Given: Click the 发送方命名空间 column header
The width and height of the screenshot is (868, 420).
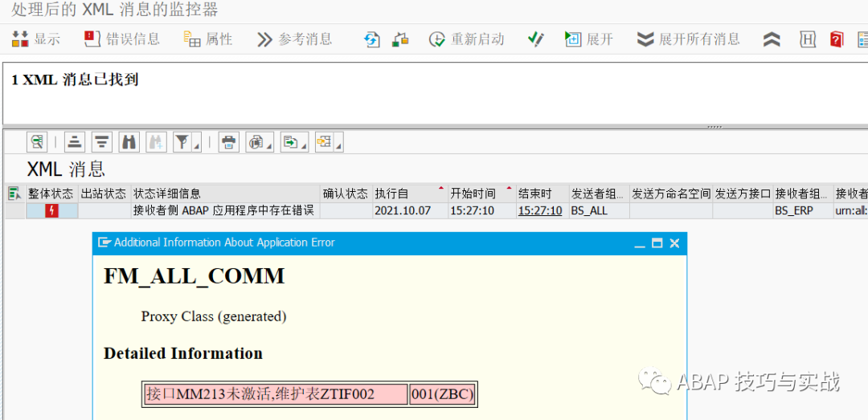Looking at the screenshot, I should (671, 194).
